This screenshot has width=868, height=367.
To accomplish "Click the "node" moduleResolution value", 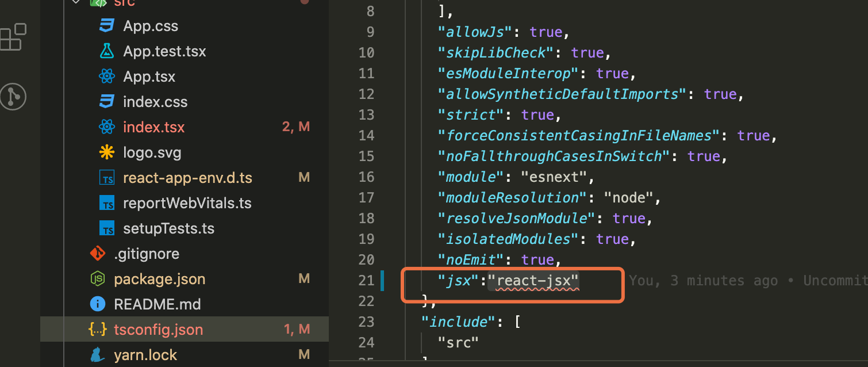I will click(x=628, y=197).
